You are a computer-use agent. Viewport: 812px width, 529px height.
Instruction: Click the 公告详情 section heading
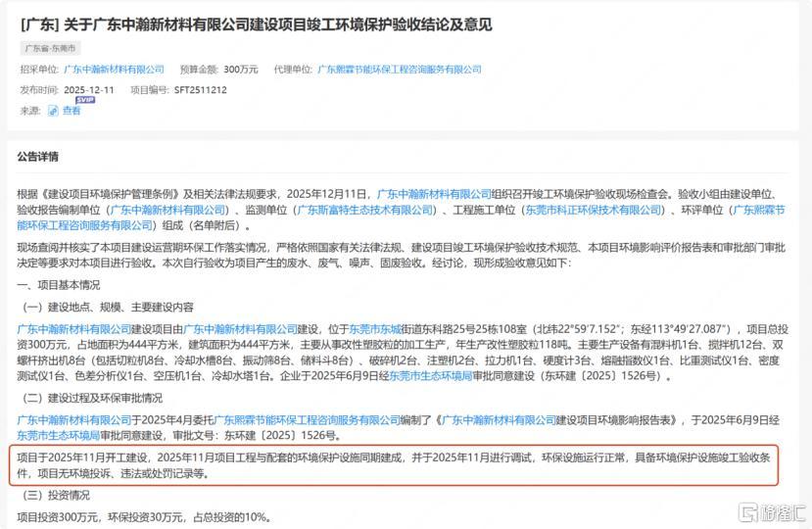[38, 157]
